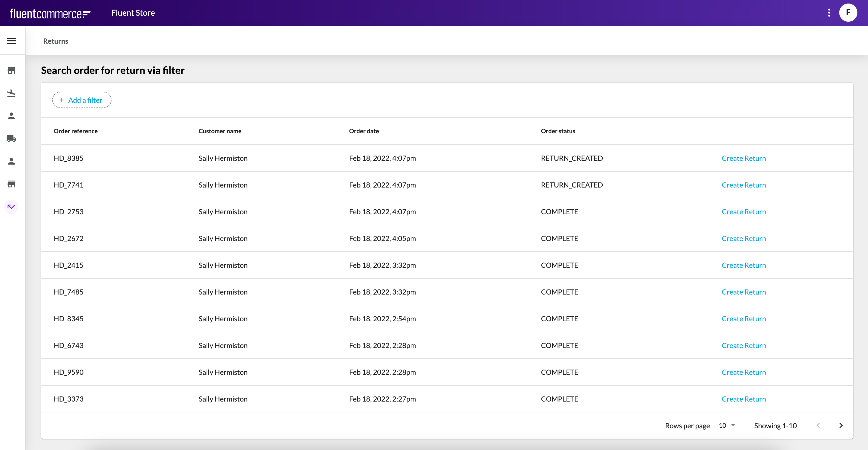The height and width of the screenshot is (450, 868).
Task: Create Return for order HD_8385
Action: [743, 158]
